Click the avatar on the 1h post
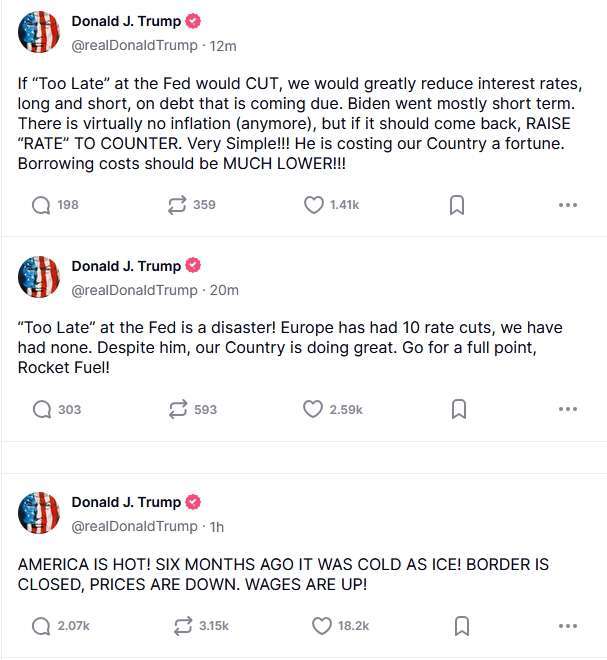Screen dimensions: 607x660 point(39,513)
